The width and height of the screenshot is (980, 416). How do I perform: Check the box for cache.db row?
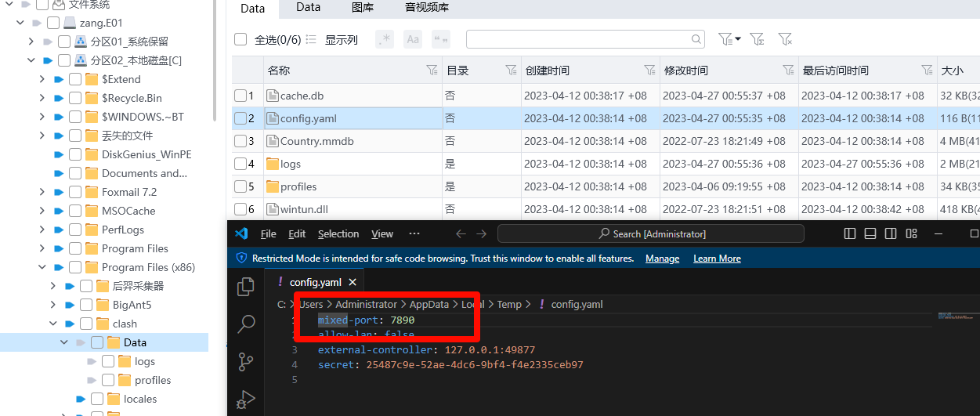point(240,96)
